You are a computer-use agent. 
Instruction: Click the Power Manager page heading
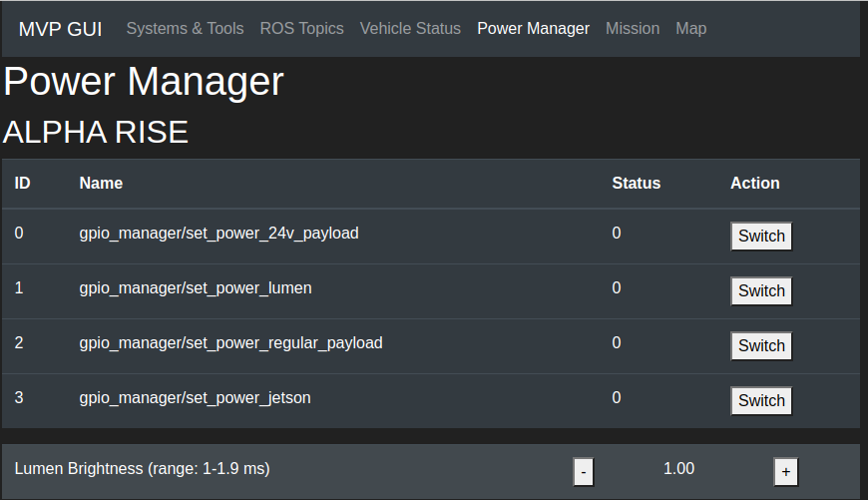pos(144,82)
